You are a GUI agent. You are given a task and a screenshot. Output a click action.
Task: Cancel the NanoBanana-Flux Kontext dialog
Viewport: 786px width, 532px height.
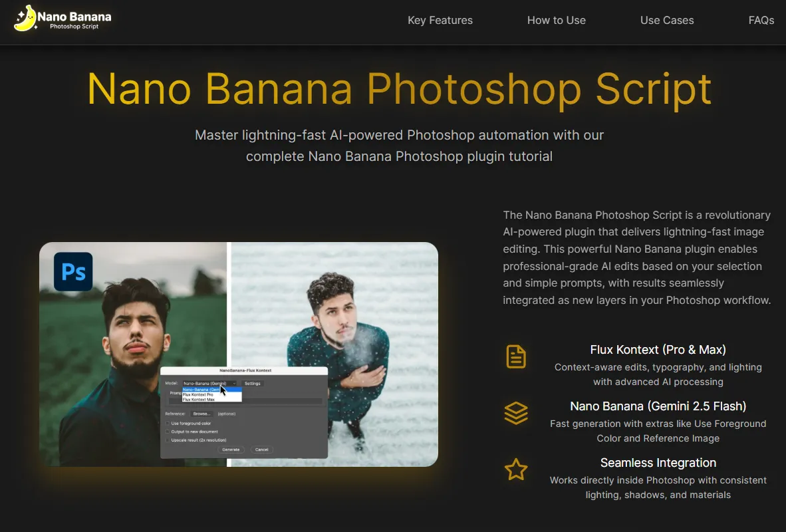[x=261, y=450]
